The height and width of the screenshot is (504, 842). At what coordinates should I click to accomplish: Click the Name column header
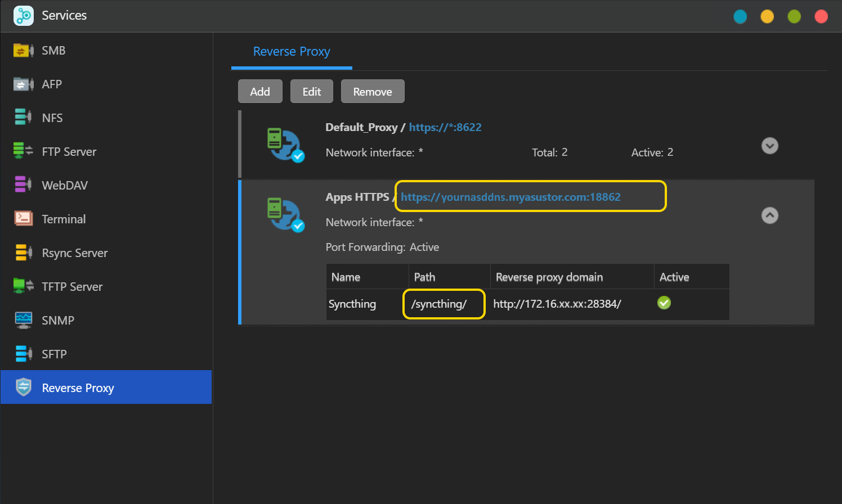pos(367,277)
